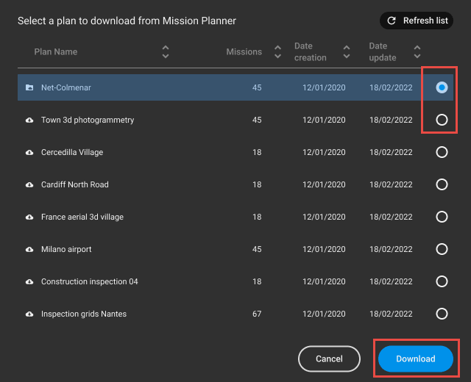The image size is (471, 382).
Task: Click creation date 12/01/2020 in Net-Colmenar row
Action: [324, 88]
